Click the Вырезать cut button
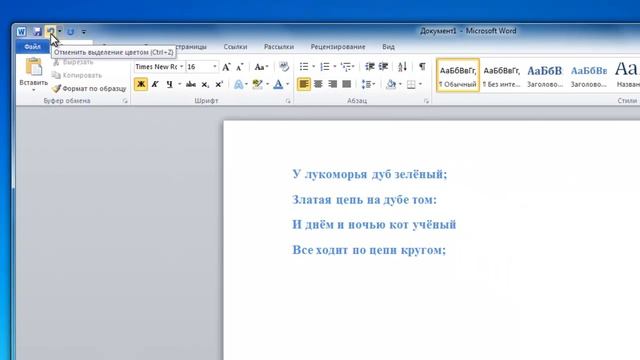Screen dimensions: 640x360 (73, 62)
